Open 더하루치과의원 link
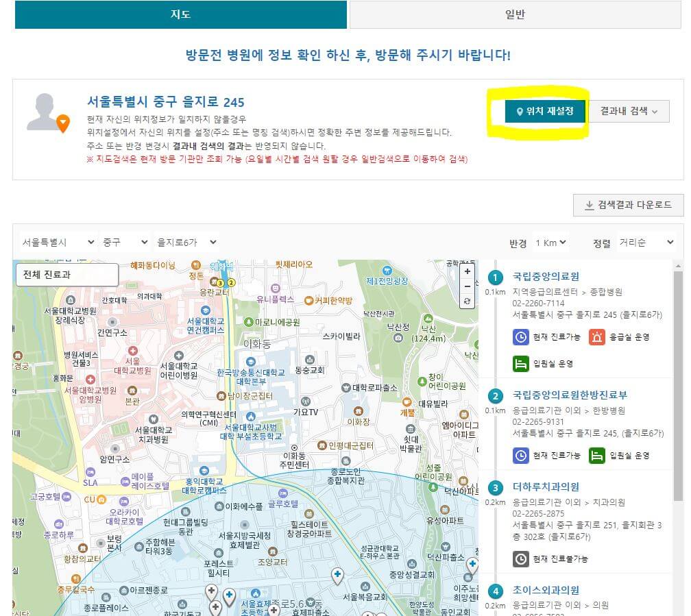691x616 pixels. 546,486
